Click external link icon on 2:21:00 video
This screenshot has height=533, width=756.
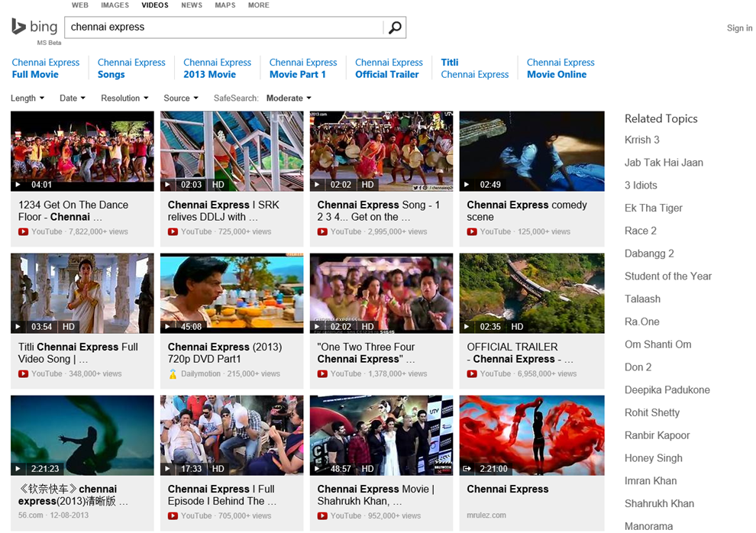(x=467, y=469)
